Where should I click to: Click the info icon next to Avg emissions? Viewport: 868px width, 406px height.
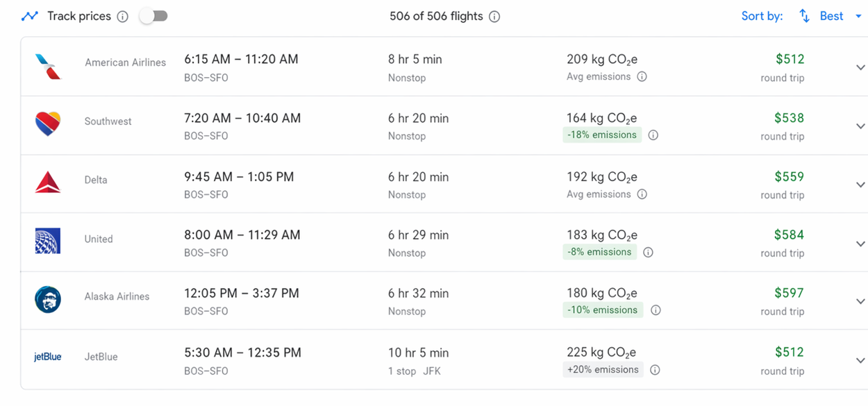[x=642, y=76]
